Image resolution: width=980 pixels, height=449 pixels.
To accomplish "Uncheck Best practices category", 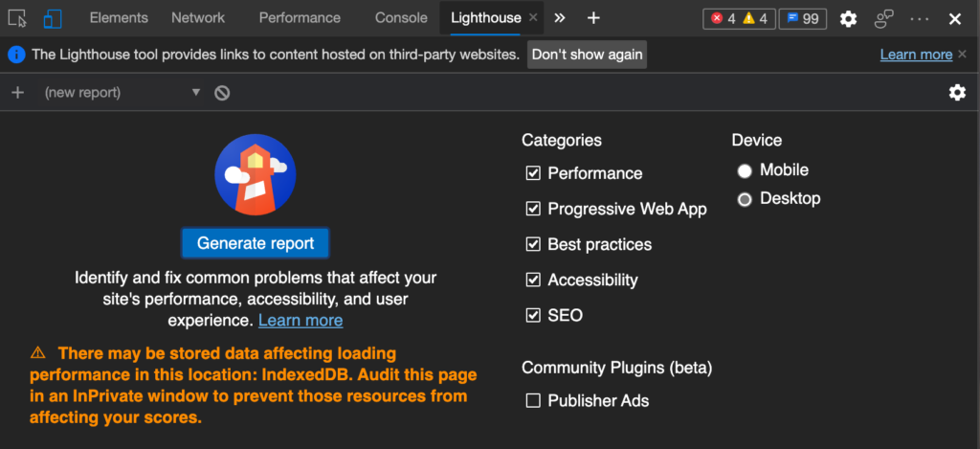I will [533, 244].
